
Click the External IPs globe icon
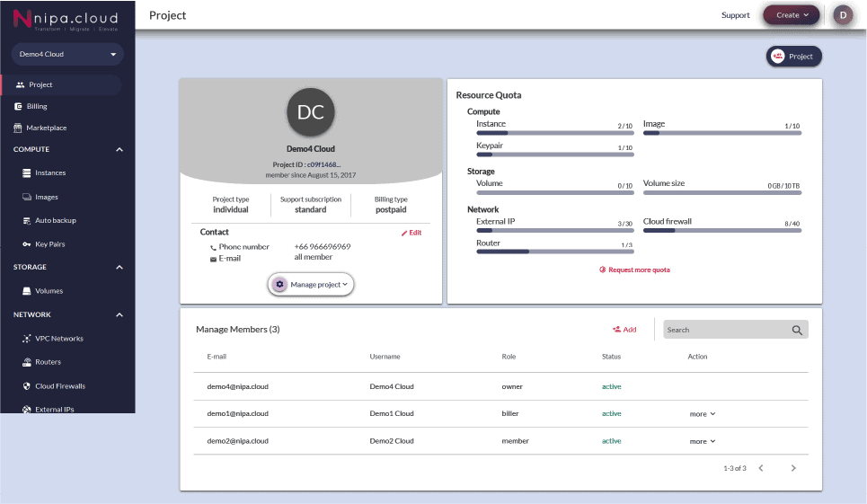pos(27,409)
